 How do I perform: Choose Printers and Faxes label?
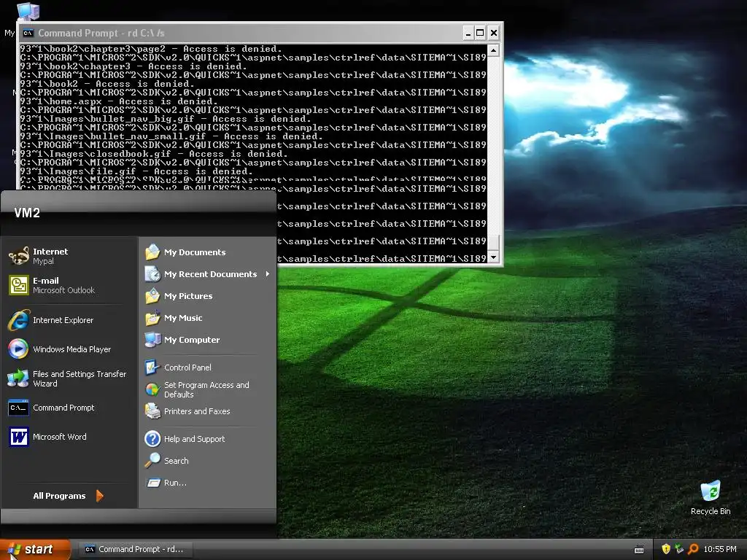(x=197, y=411)
